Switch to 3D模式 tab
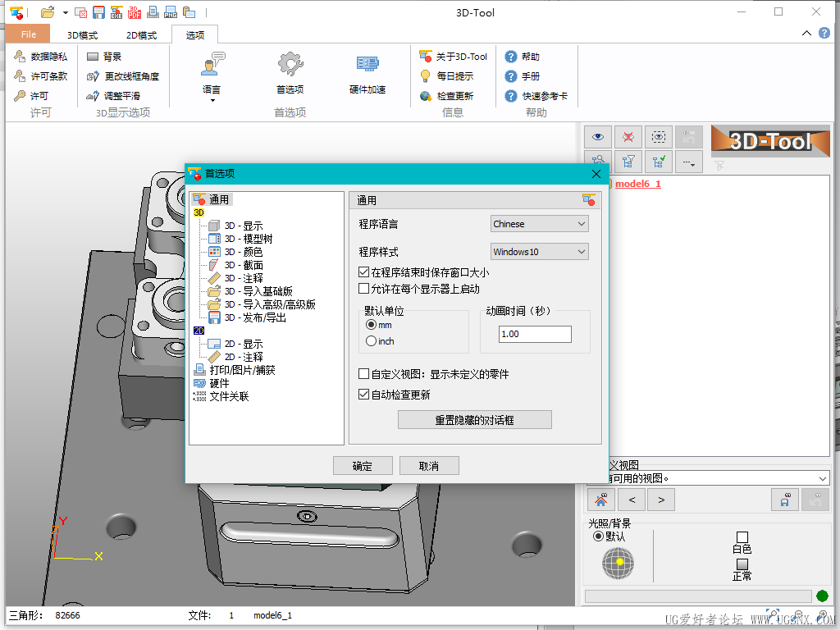840x630 pixels. 82,35
